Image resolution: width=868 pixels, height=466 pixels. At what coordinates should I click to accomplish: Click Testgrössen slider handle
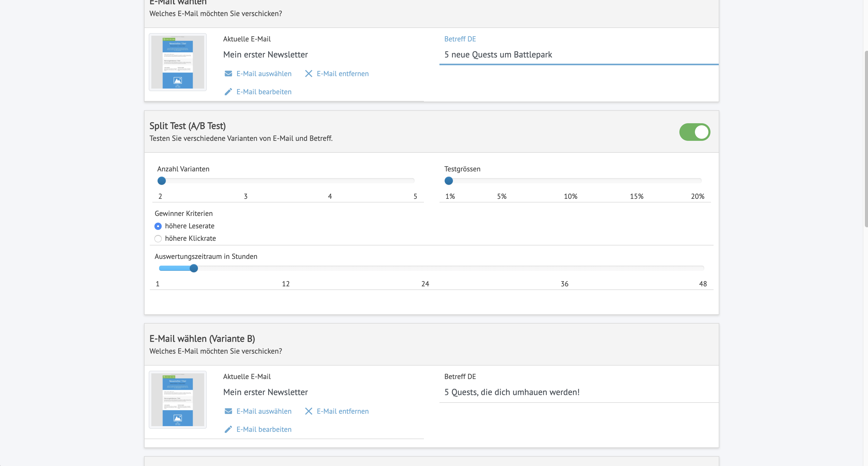(449, 181)
